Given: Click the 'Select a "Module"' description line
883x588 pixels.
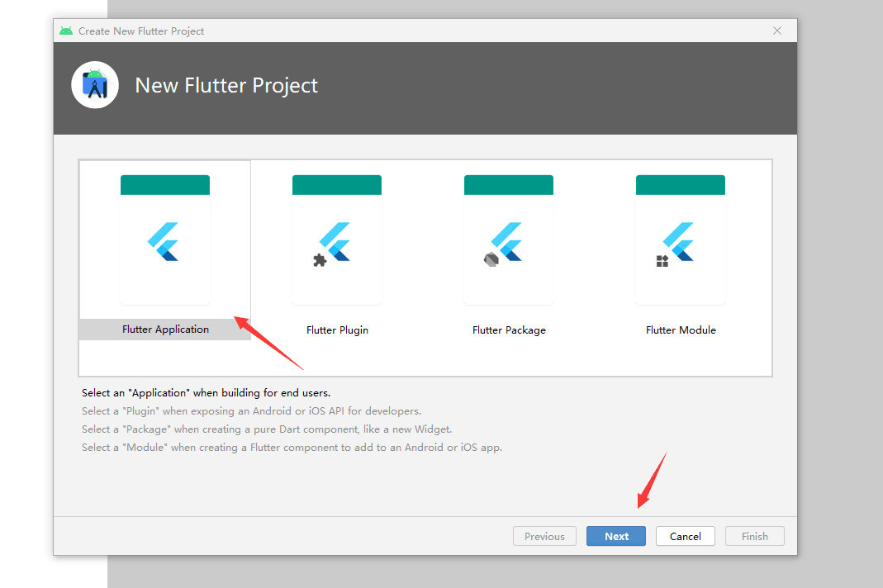Looking at the screenshot, I should coord(292,448).
